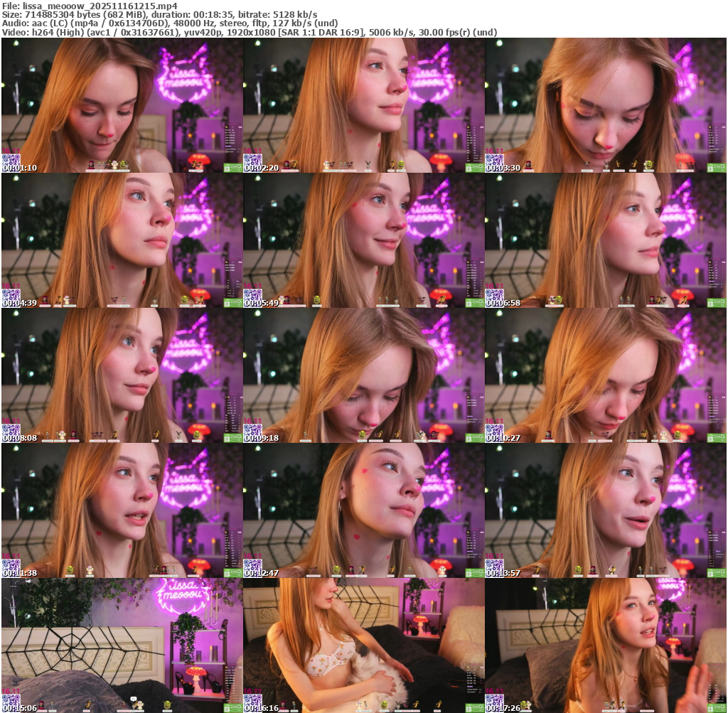The height and width of the screenshot is (713, 728).
Task: Pick the thumbnail marked 00:13:57
Action: 606,510
